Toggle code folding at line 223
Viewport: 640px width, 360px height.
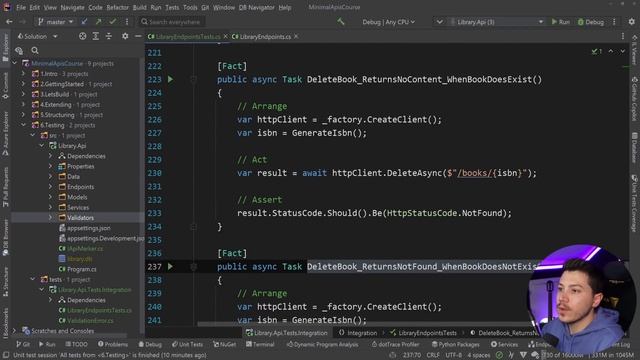click(193, 79)
